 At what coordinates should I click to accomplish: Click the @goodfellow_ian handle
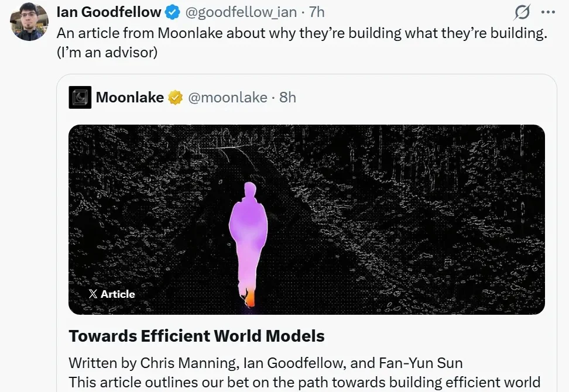pos(243,12)
